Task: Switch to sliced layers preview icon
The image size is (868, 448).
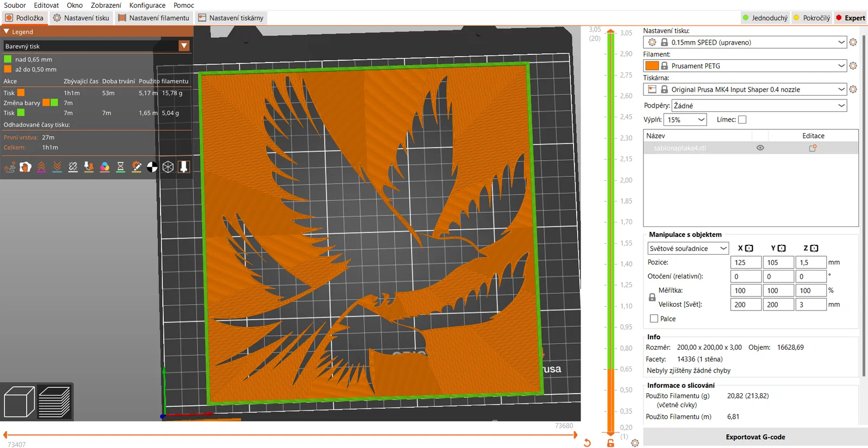Action: (54, 401)
